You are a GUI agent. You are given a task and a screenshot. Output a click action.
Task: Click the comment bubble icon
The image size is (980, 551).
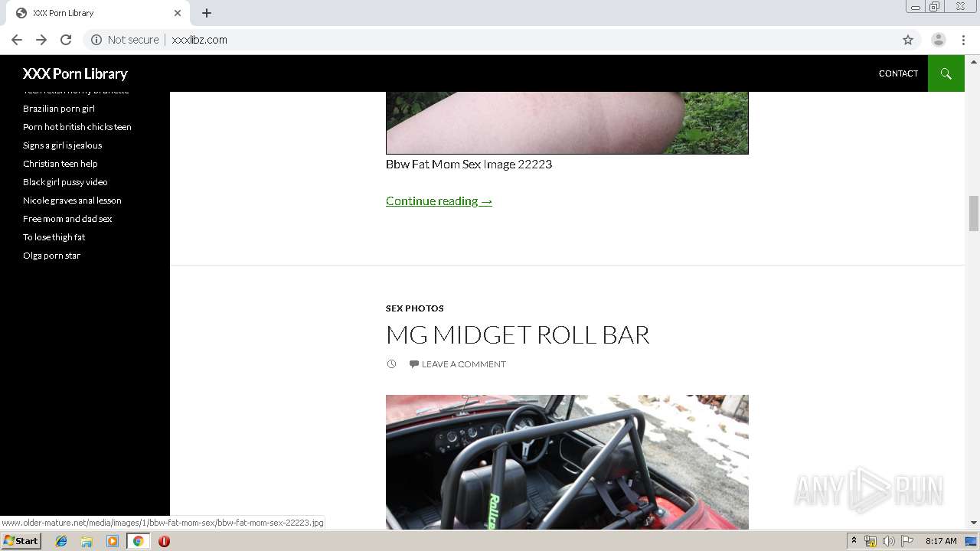414,364
